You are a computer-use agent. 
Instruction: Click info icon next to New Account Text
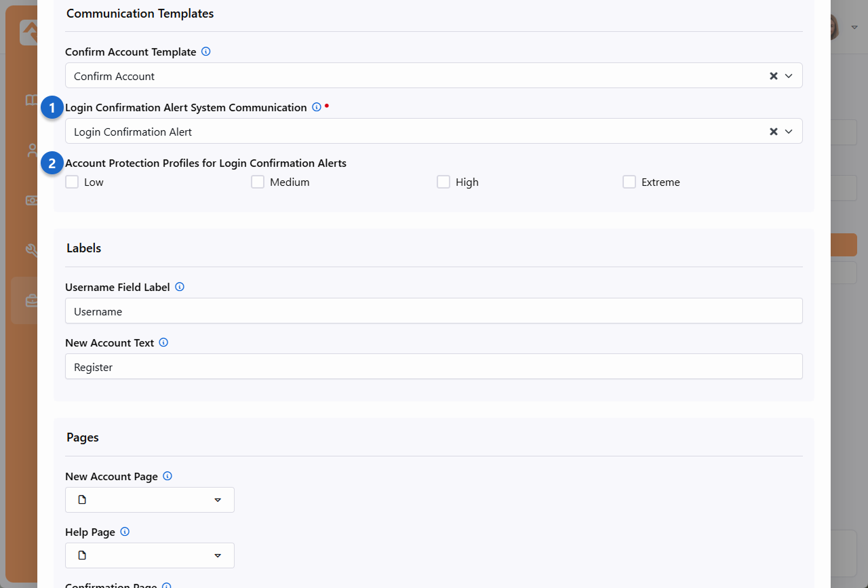(x=163, y=342)
